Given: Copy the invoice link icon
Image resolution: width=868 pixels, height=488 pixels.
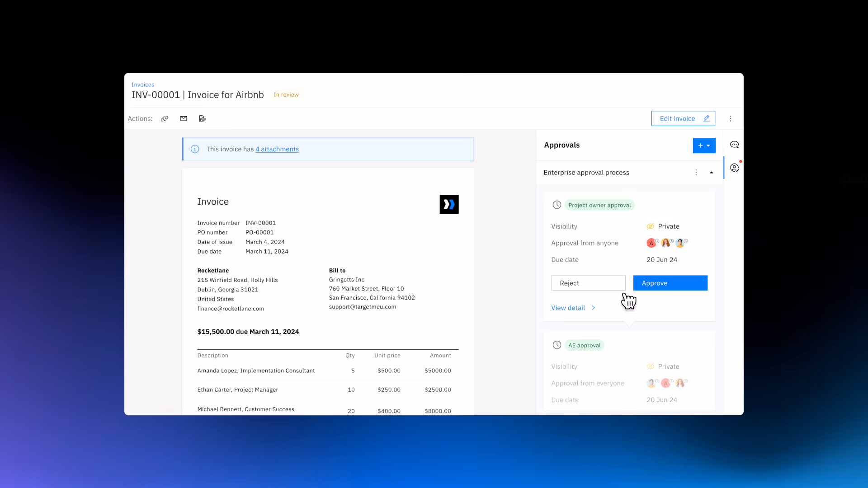Looking at the screenshot, I should click(165, 119).
